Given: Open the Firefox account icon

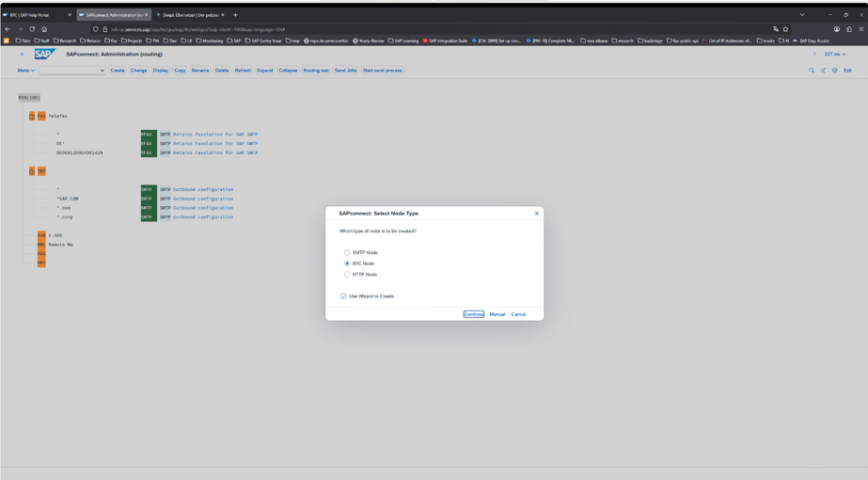Looking at the screenshot, I should (x=836, y=29).
